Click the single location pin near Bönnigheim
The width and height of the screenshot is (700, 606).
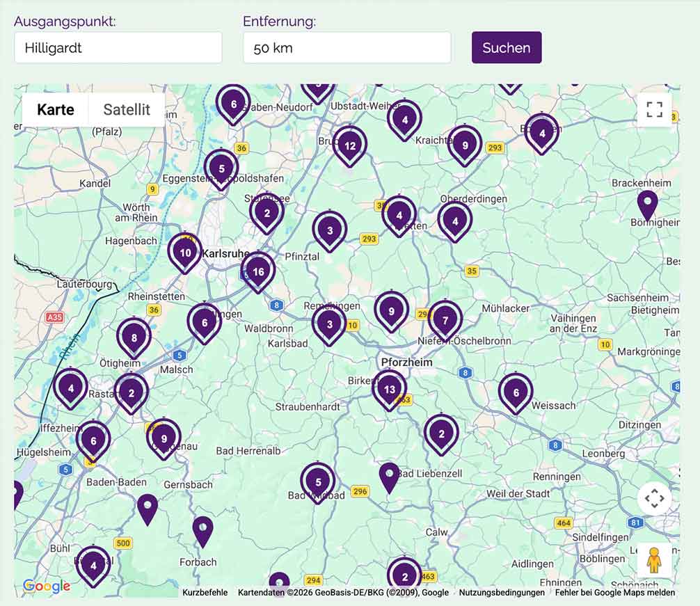(648, 204)
